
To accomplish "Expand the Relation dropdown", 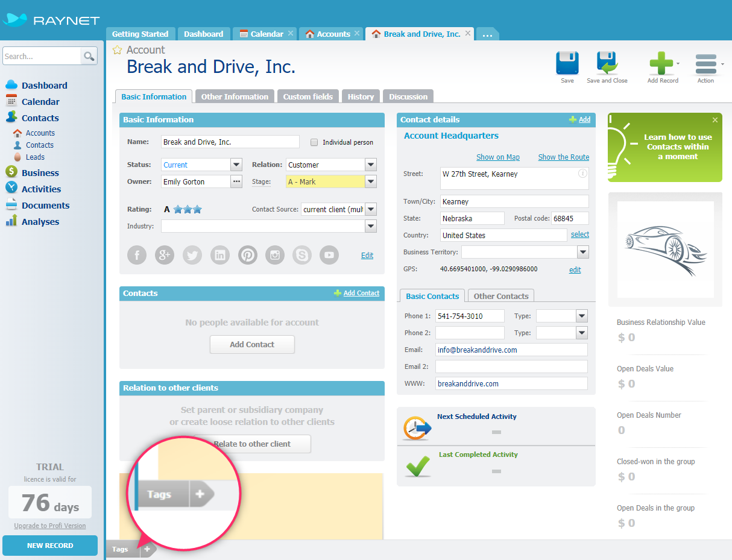I will (x=371, y=165).
